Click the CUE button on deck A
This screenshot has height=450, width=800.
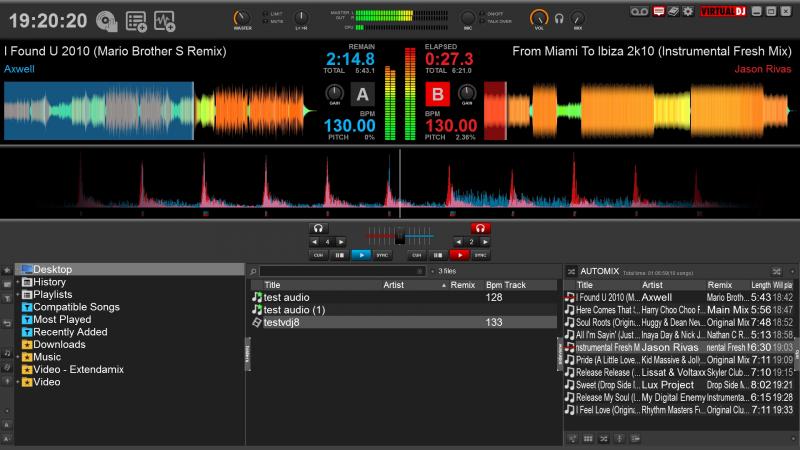coord(319,255)
